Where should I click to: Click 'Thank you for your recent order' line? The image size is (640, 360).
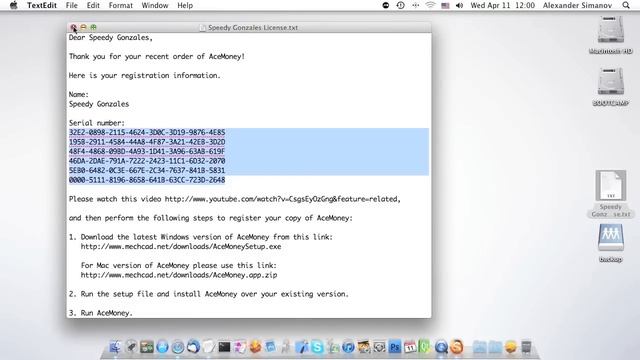(157, 56)
